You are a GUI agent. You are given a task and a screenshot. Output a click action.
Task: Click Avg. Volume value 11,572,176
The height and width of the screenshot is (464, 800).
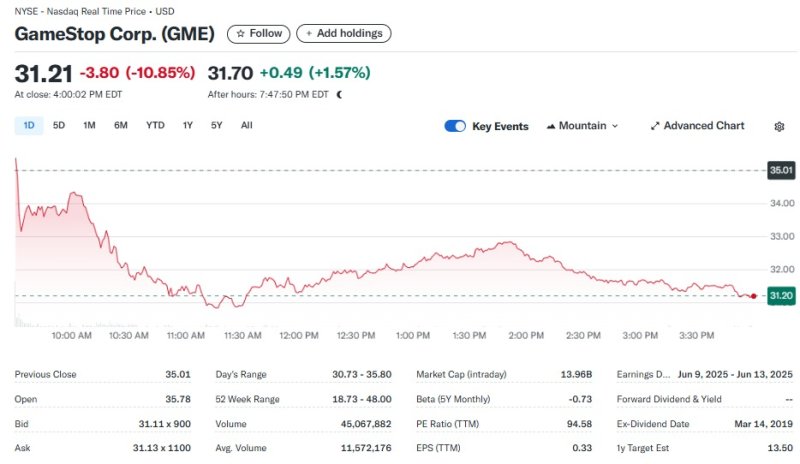point(366,448)
